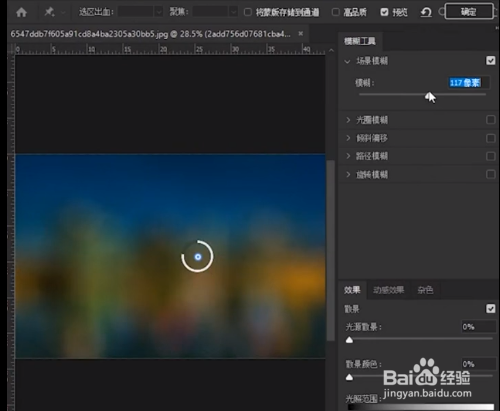
Task: Select the blur pin tool icon
Action: click(x=49, y=12)
